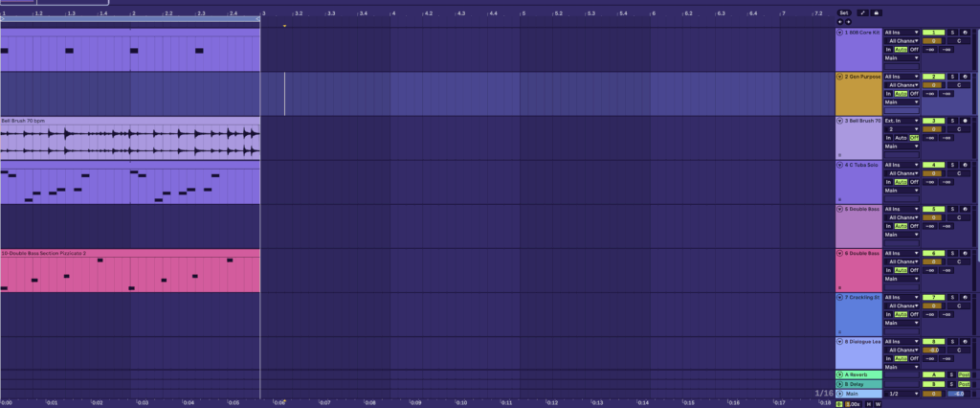
Task: Click the lock envelopes icon
Action: (x=876, y=12)
